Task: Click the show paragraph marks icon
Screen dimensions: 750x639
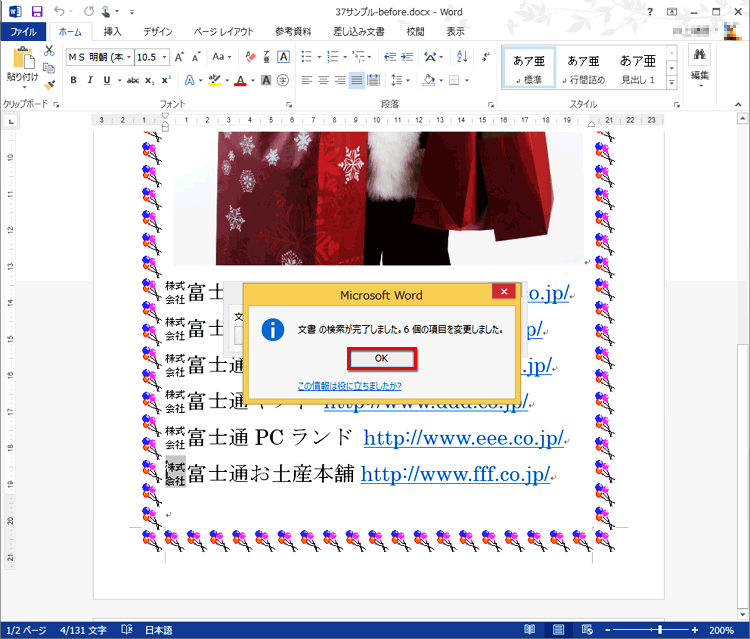Action: (x=485, y=57)
